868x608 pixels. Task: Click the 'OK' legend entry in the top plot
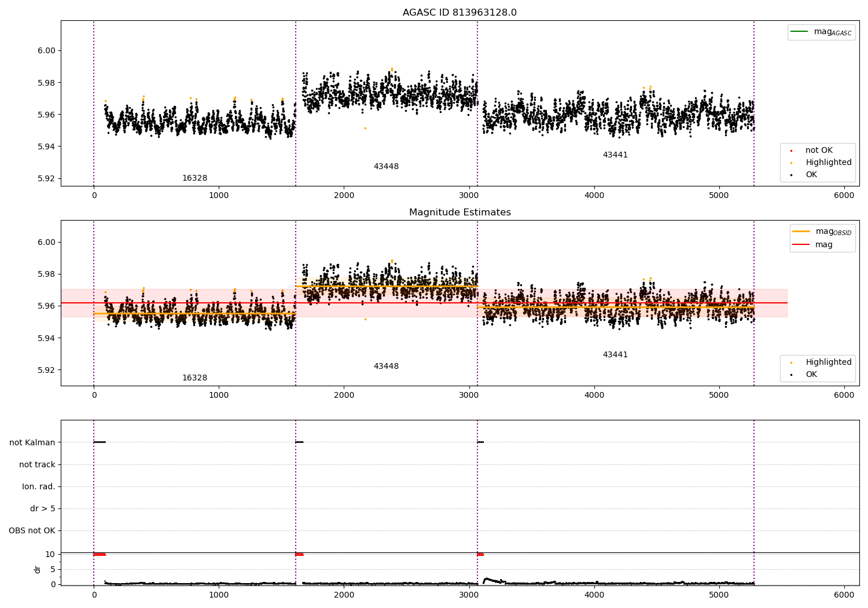point(804,175)
